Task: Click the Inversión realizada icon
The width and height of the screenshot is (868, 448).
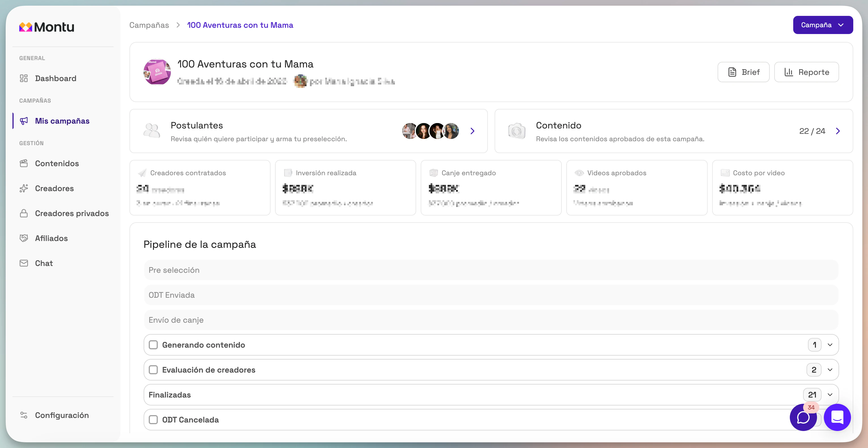Action: pos(288,173)
